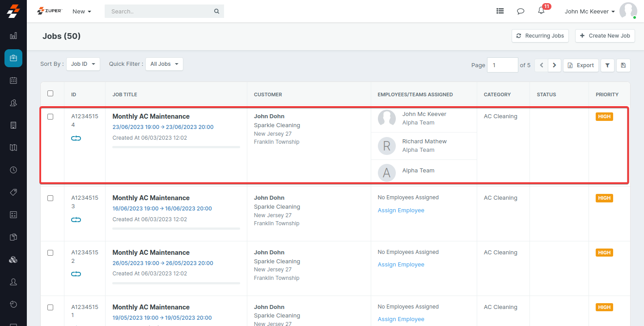
Task: Open the calendar icon in sidebar
Action: 13,81
